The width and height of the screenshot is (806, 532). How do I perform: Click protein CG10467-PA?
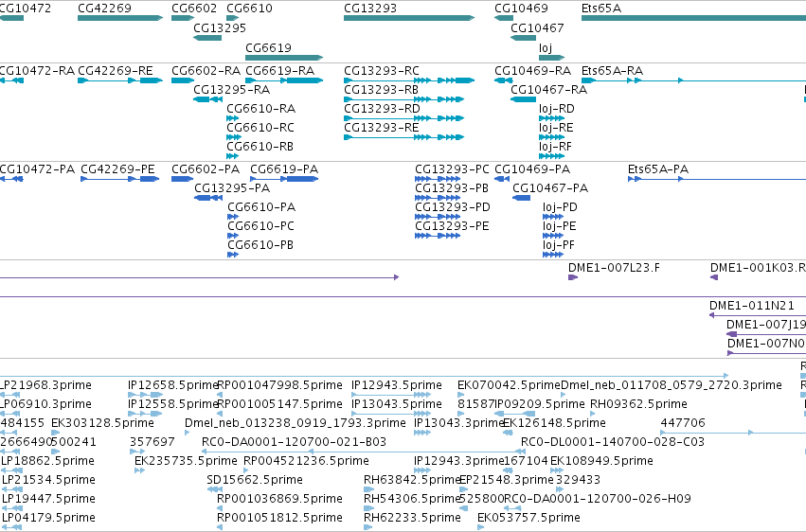pos(550,188)
